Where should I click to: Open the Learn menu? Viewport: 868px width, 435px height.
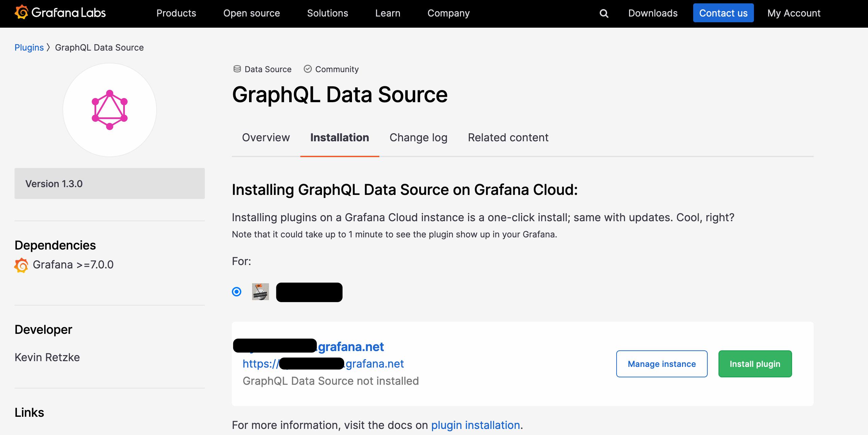tap(387, 13)
